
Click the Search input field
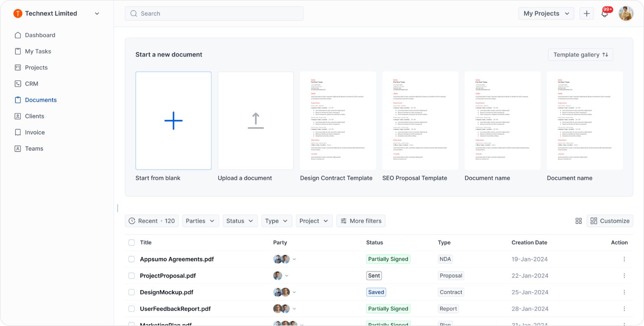214,13
